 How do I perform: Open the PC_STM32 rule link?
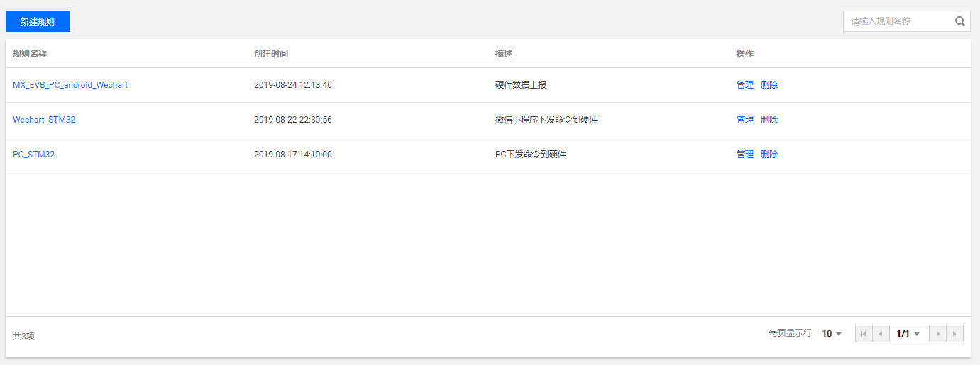(x=33, y=154)
